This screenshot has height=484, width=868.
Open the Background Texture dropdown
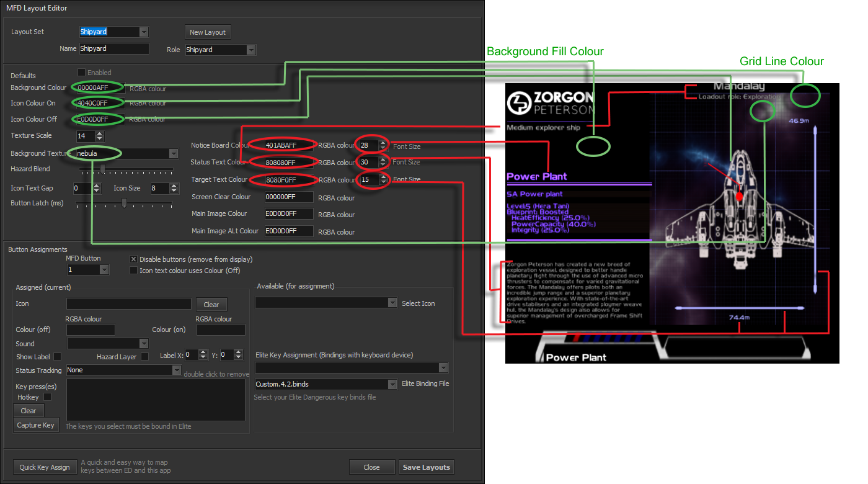coord(174,153)
